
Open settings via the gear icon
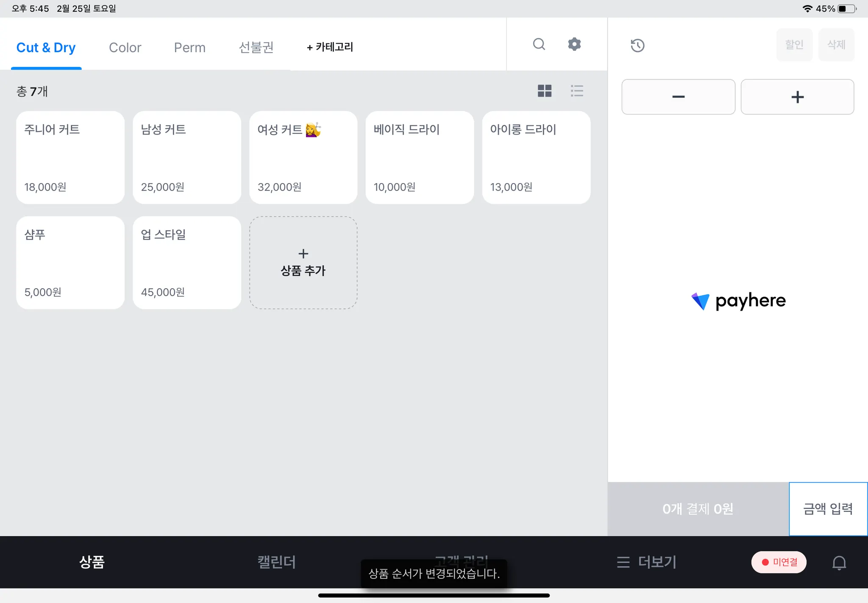[x=574, y=44]
